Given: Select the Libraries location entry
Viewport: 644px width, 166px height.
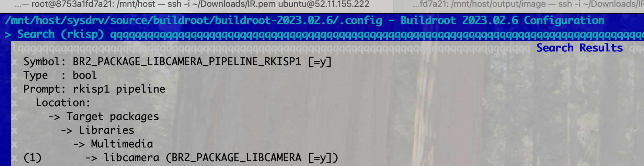Looking at the screenshot, I should 107,130.
